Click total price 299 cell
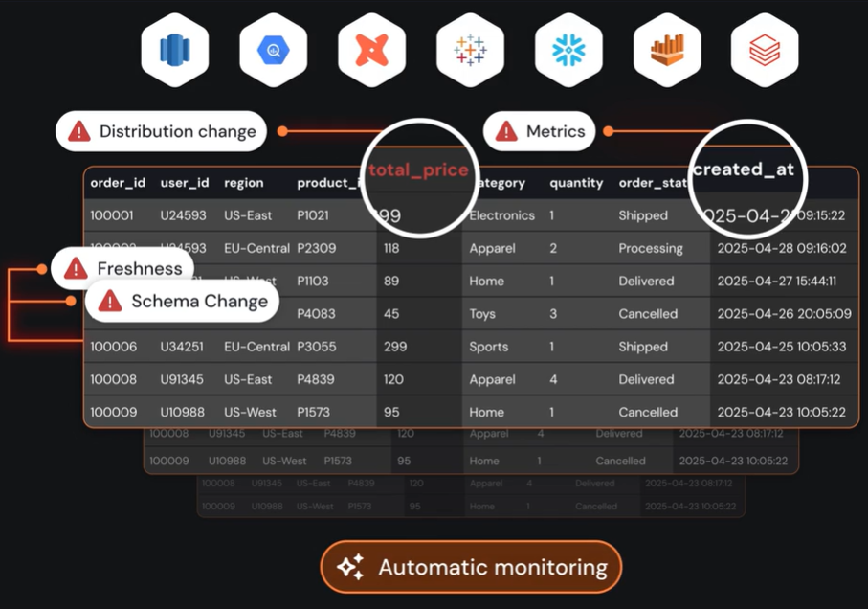The height and width of the screenshot is (609, 868). (395, 347)
